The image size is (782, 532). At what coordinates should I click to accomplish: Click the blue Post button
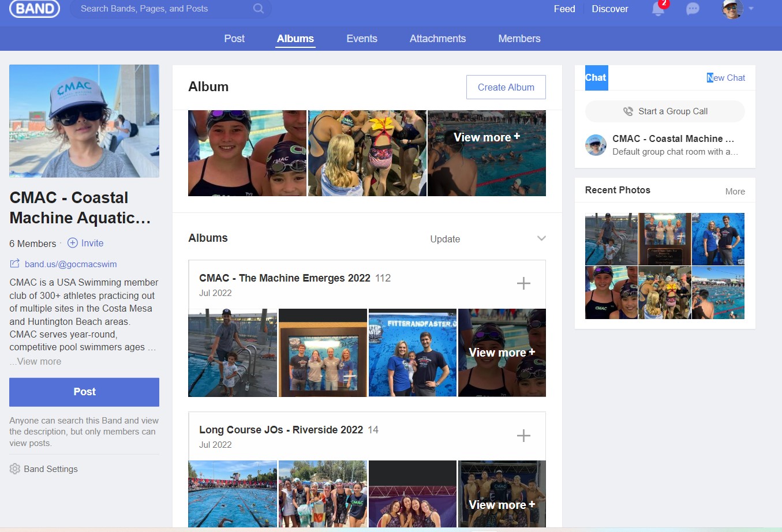[84, 392]
